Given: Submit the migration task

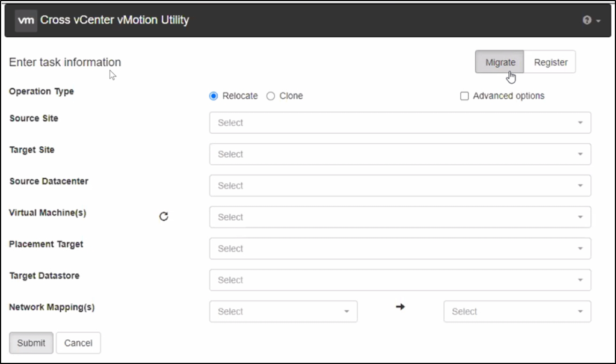Looking at the screenshot, I should pyautogui.click(x=31, y=342).
